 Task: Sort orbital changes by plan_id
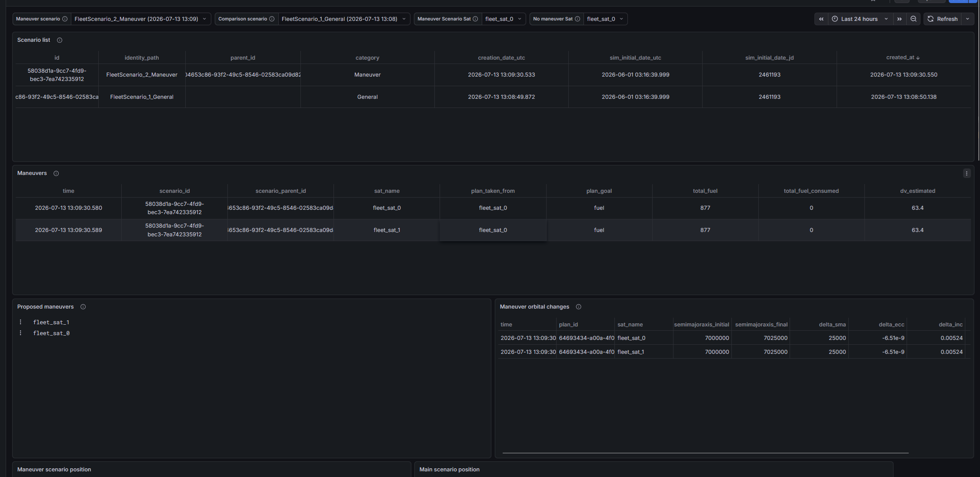568,324
